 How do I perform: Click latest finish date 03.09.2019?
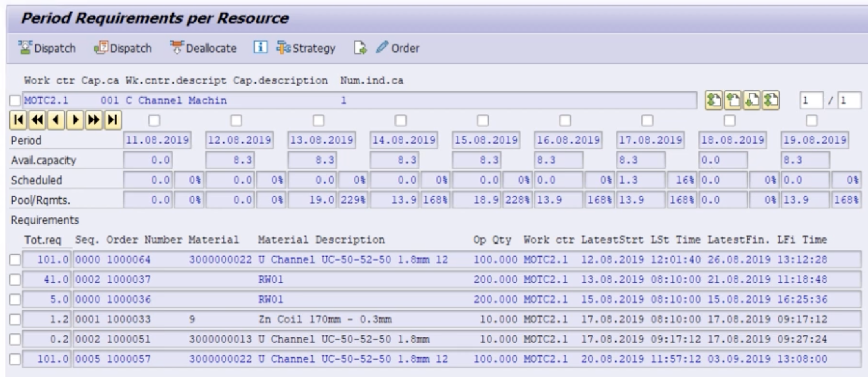click(x=739, y=359)
